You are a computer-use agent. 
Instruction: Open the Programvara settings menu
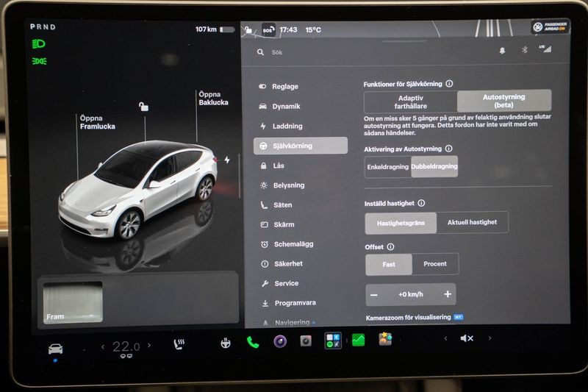[x=288, y=303]
